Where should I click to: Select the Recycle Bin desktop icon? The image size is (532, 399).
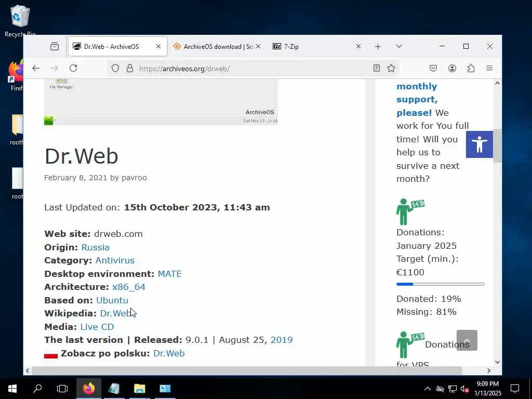(x=20, y=21)
